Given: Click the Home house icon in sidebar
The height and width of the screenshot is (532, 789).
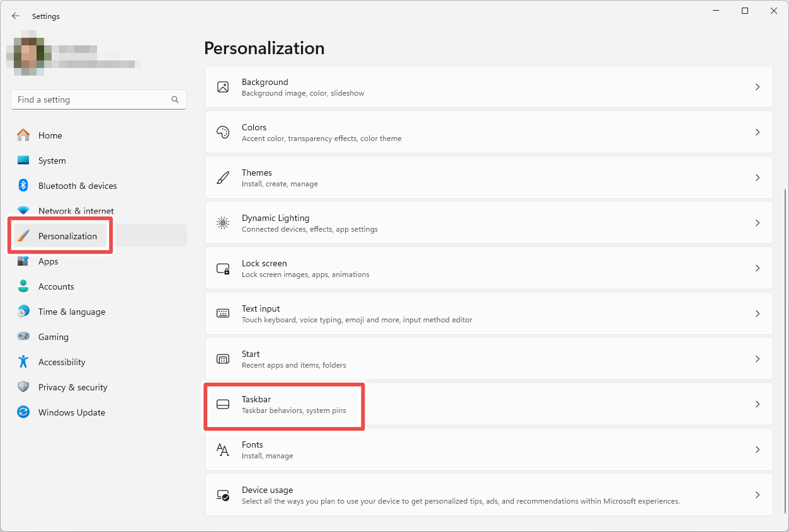Looking at the screenshot, I should 23,135.
